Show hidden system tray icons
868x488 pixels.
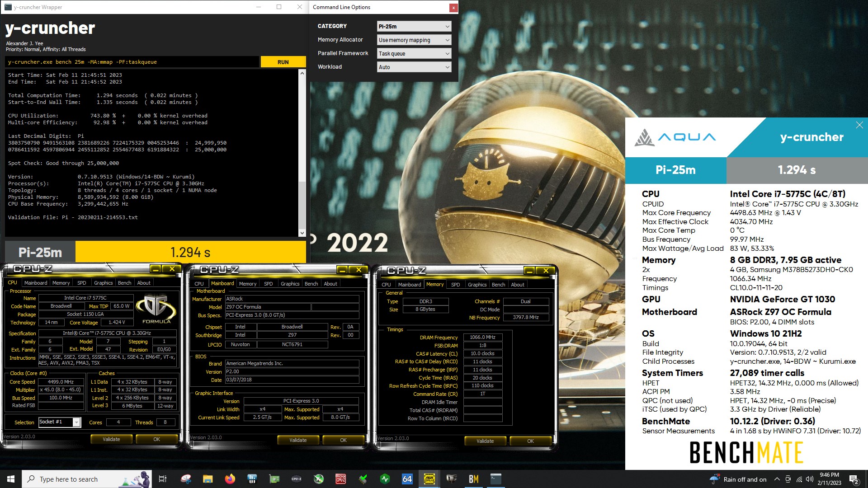[777, 479]
